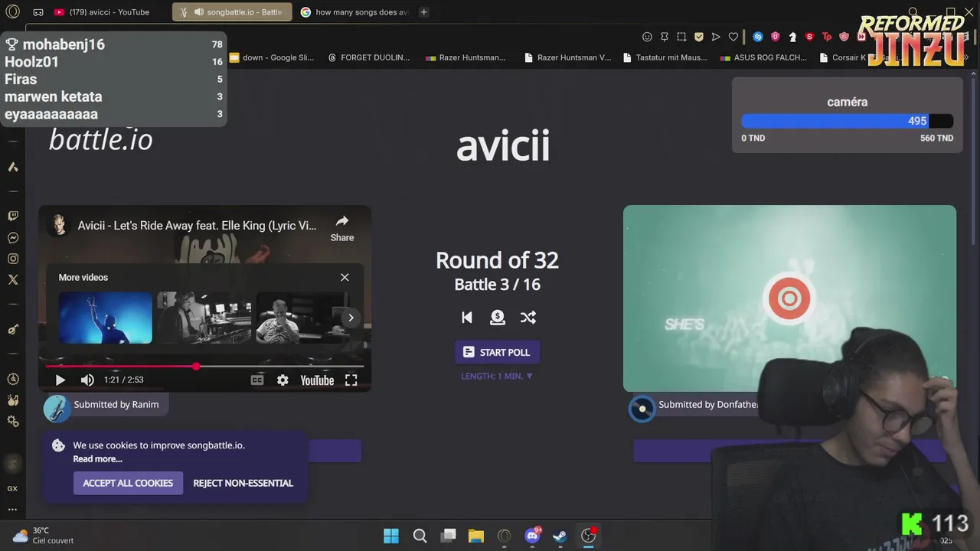Expand the poll length dropdown

(x=498, y=376)
